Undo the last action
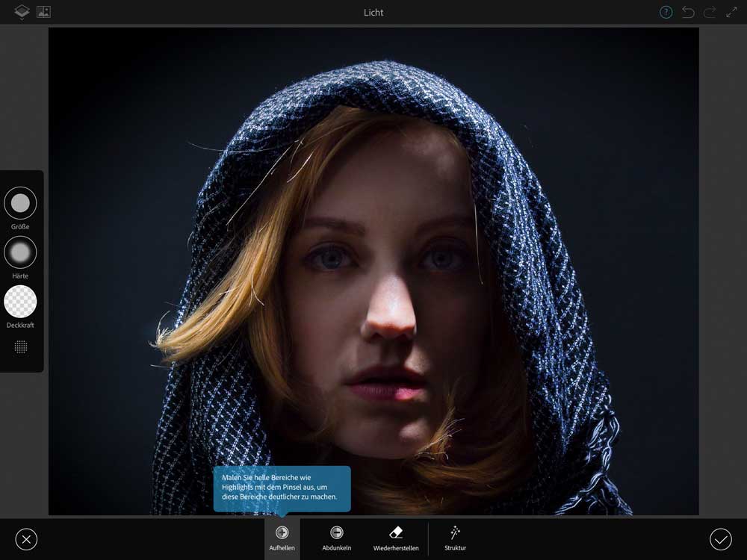Screen dimensions: 747x560 [688, 12]
